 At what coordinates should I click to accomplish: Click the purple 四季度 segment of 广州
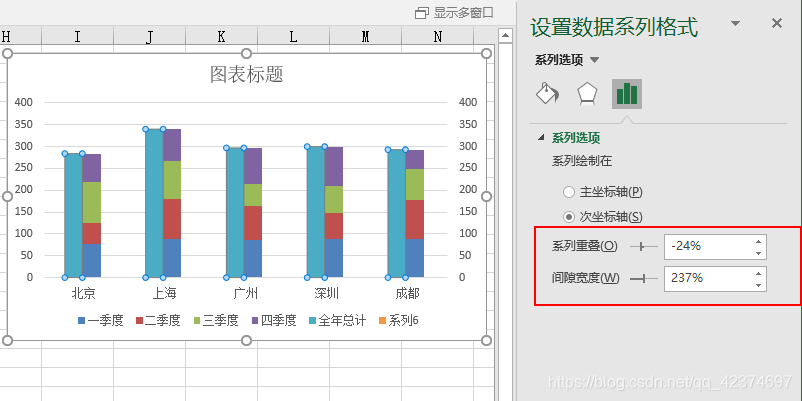point(253,166)
